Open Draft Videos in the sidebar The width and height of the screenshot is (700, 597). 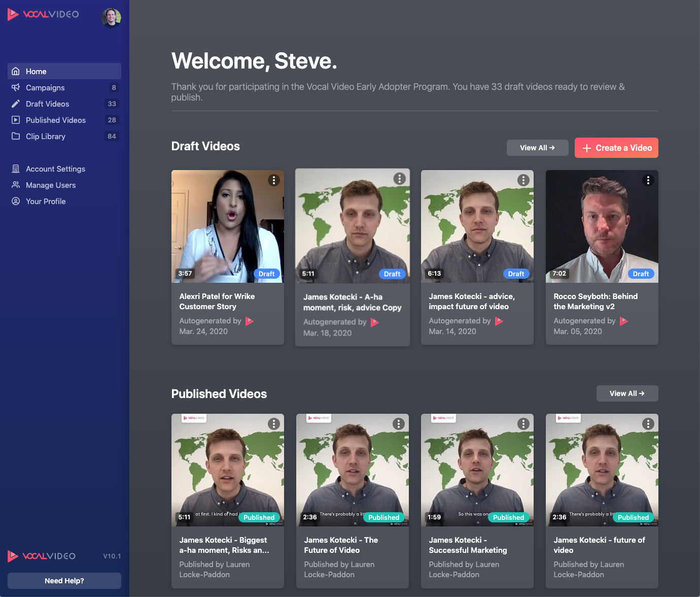tap(64, 104)
